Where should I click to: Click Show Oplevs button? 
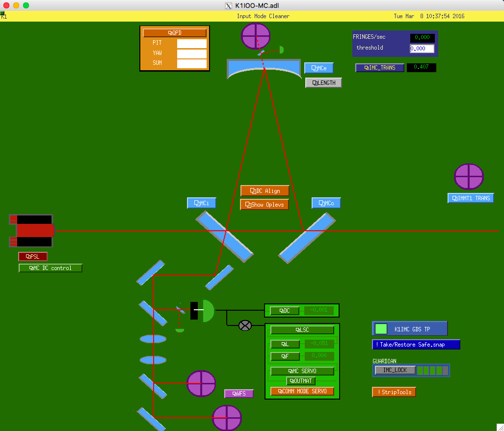coord(264,205)
